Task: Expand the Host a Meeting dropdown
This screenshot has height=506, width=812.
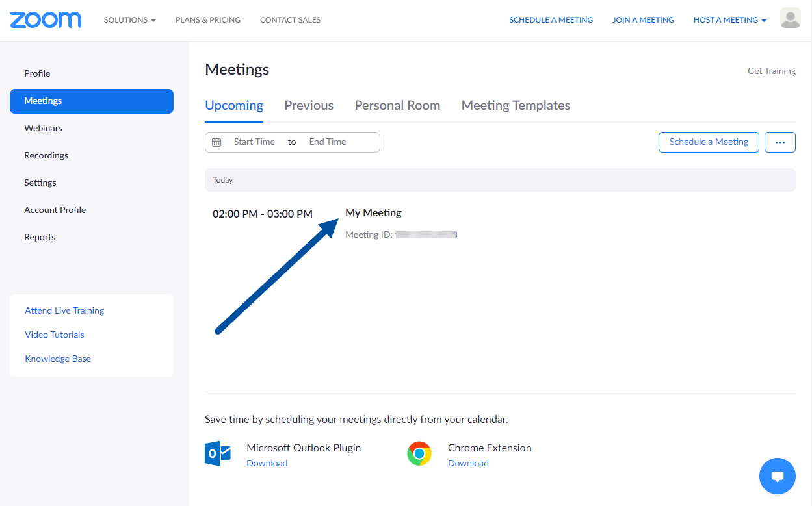Action: (729, 20)
